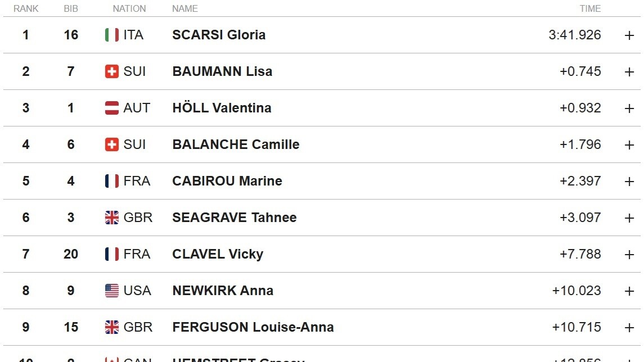Expand Valentina Höll's result details
Screen dimensions: 644x362
[629, 108]
